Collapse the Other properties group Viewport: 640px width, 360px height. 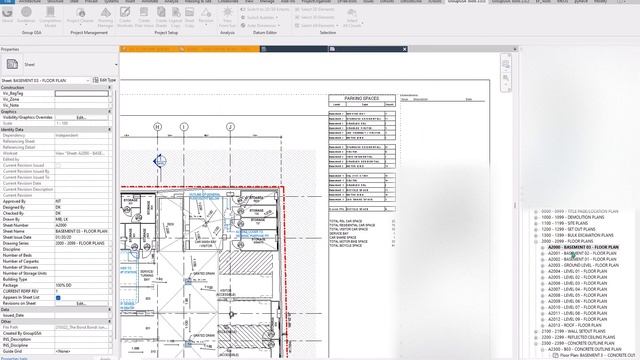pyautogui.click(x=109, y=322)
